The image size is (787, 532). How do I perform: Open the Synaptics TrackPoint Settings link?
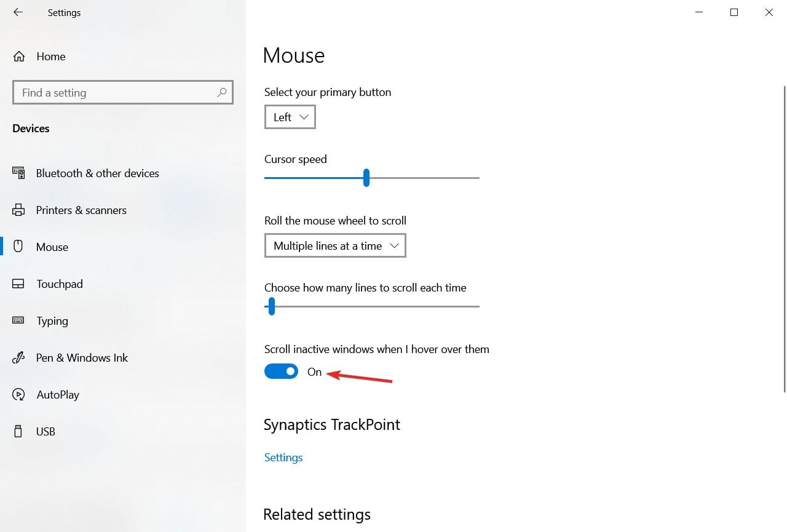[x=283, y=458]
